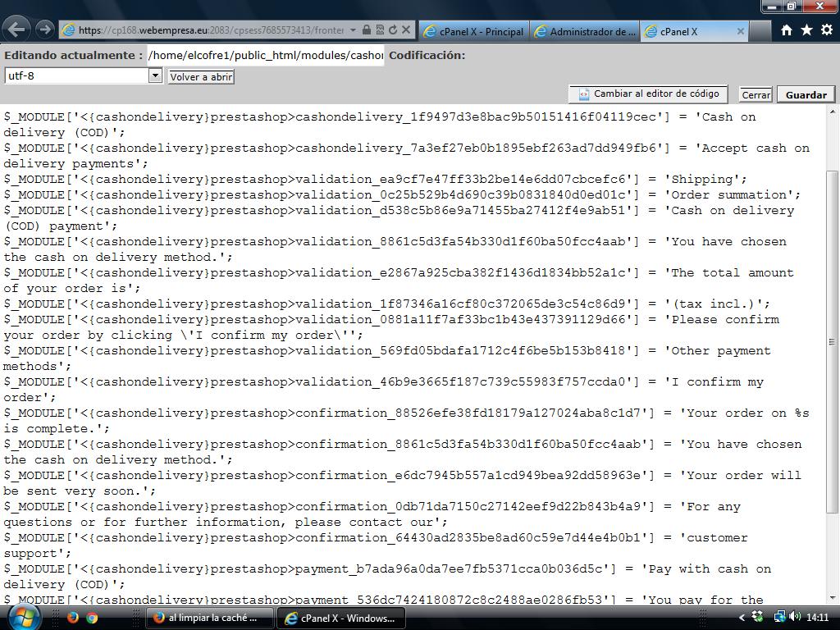Click the security lock icon in address bar
Image resolution: width=840 pixels, height=630 pixels.
(367, 30)
